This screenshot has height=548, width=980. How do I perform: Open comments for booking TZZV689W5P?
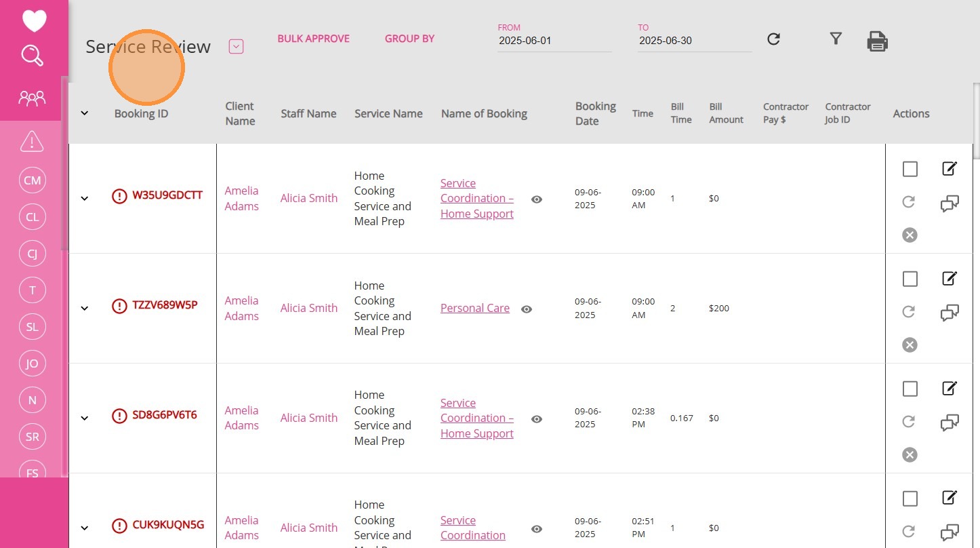coord(950,313)
